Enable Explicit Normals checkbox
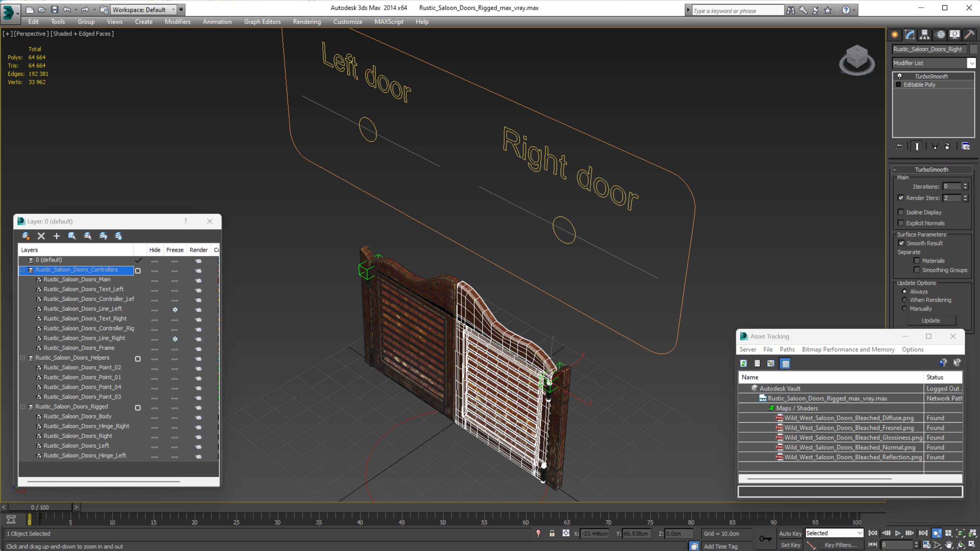Image resolution: width=980 pixels, height=551 pixels. [901, 223]
